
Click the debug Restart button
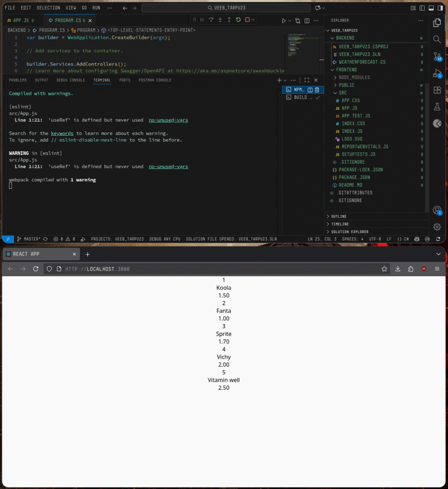click(238, 20)
